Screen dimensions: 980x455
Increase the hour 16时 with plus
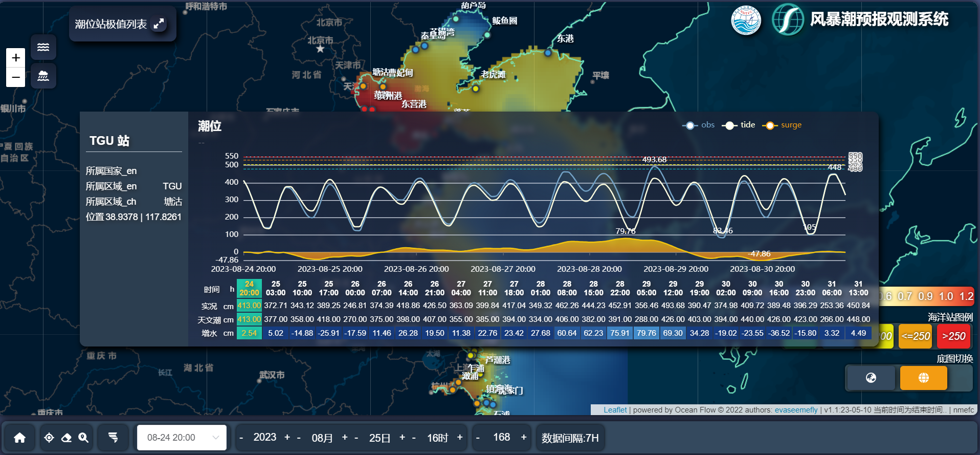click(x=460, y=437)
